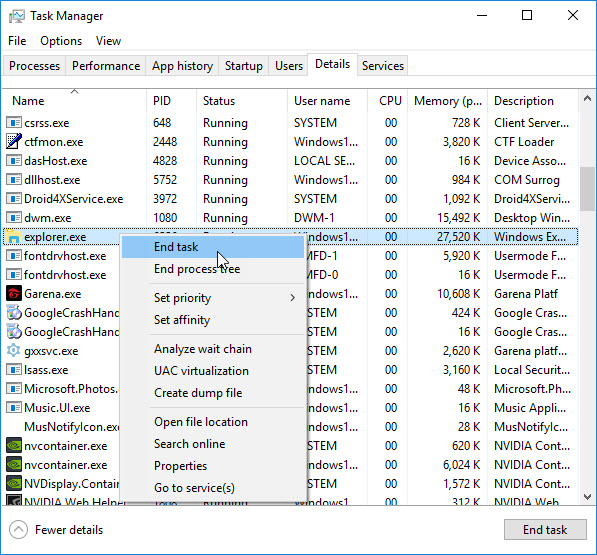Select the Music.UI.exe row name
The image size is (597, 555).
(x=57, y=408)
